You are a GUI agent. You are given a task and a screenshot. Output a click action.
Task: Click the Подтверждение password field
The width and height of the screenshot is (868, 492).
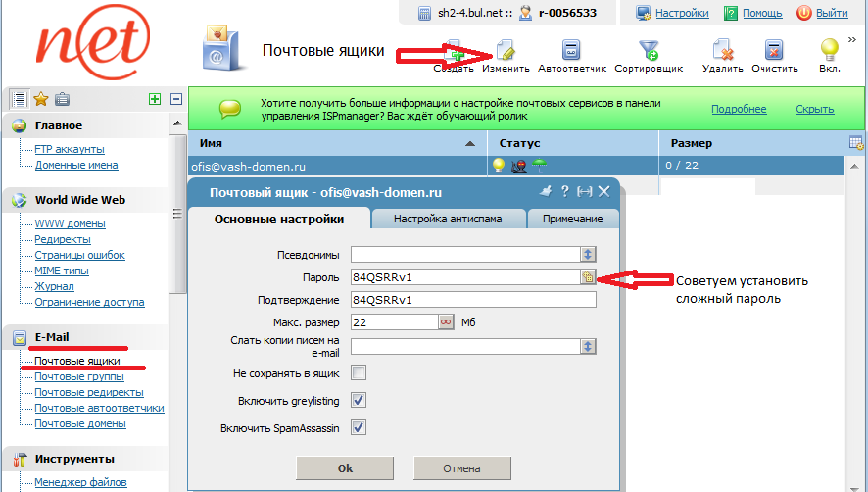[x=473, y=300]
